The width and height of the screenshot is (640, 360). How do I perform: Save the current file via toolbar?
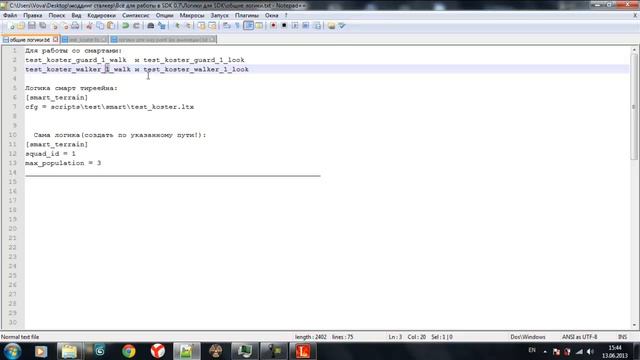(31, 26)
